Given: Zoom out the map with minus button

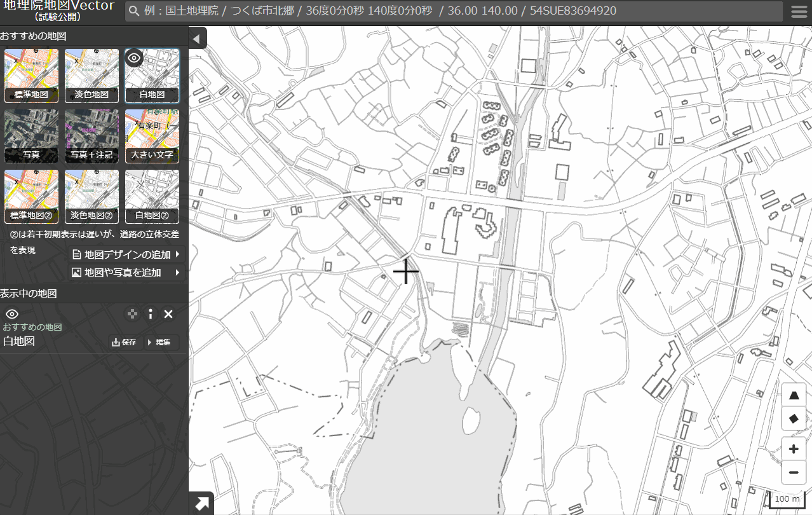Looking at the screenshot, I should click(793, 472).
